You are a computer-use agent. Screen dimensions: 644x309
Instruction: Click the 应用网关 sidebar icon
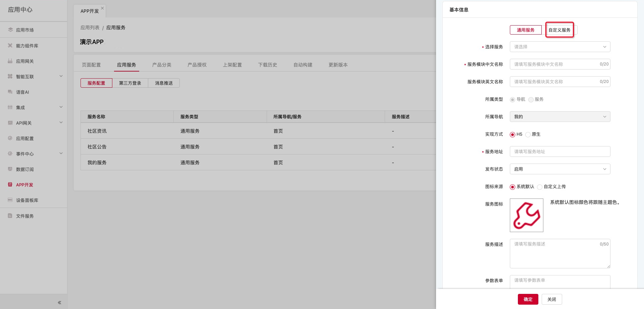pyautogui.click(x=10, y=61)
